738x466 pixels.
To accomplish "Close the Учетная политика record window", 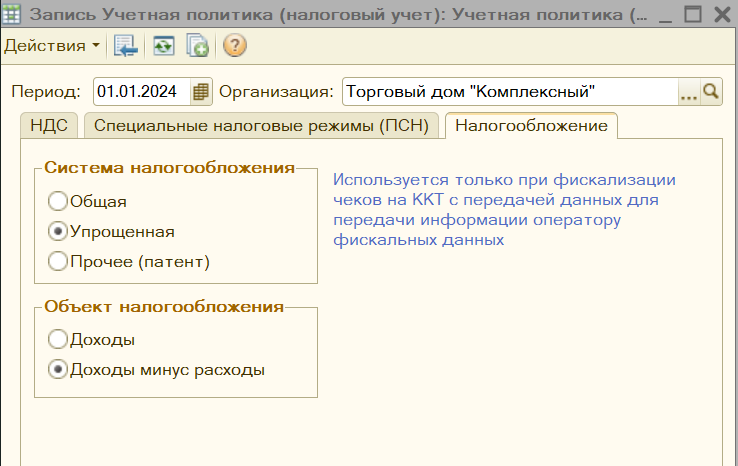I will click(x=722, y=15).
